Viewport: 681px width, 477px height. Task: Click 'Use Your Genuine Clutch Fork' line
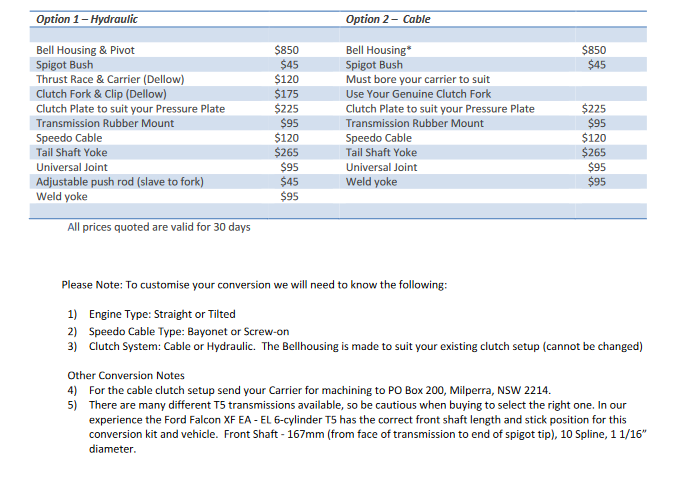pos(418,94)
